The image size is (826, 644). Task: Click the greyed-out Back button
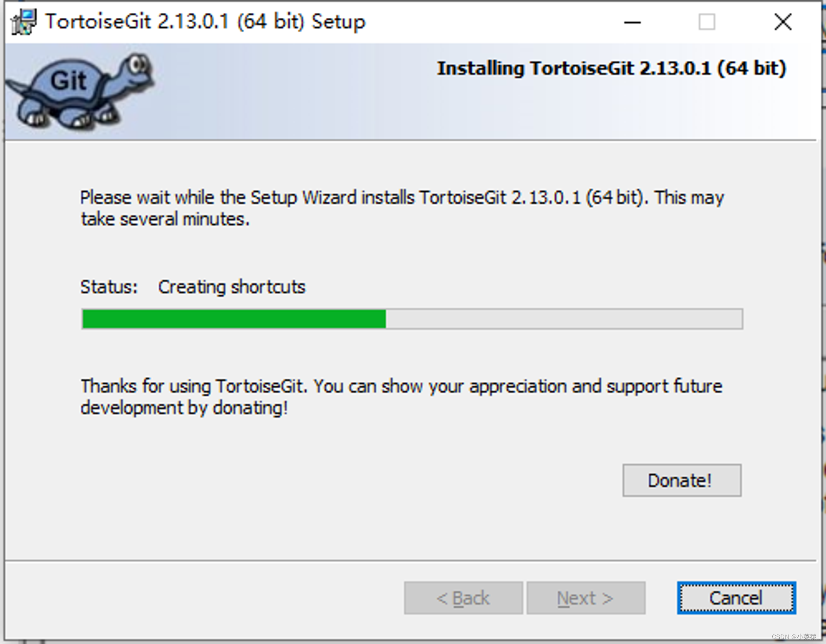coord(463,598)
